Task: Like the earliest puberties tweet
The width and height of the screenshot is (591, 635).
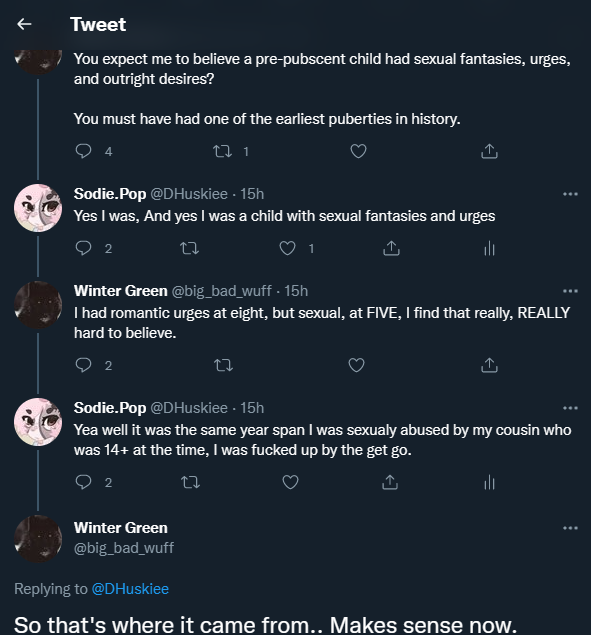Action: (x=358, y=151)
